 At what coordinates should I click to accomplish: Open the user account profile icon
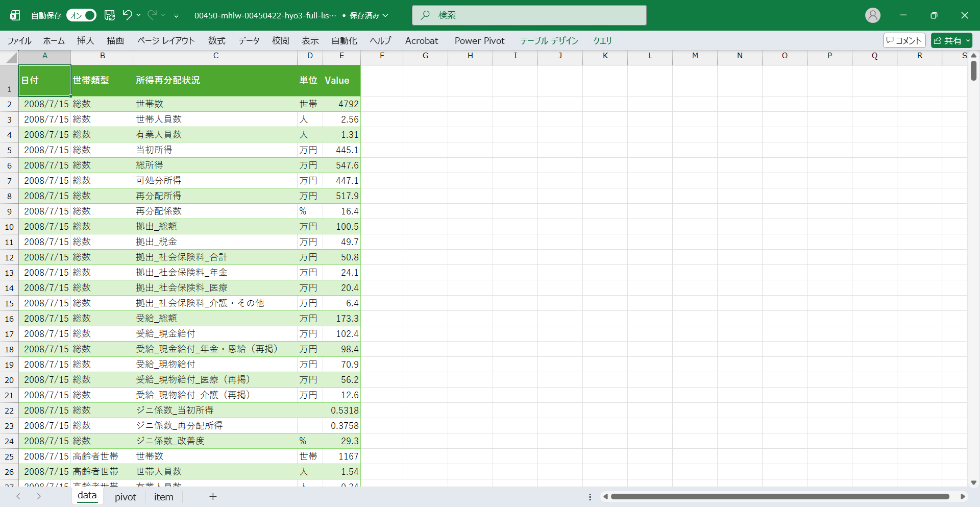click(x=873, y=15)
